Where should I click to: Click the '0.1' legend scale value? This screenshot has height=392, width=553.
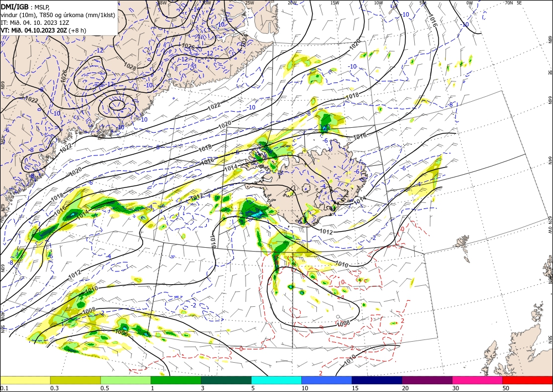[x=4, y=388]
